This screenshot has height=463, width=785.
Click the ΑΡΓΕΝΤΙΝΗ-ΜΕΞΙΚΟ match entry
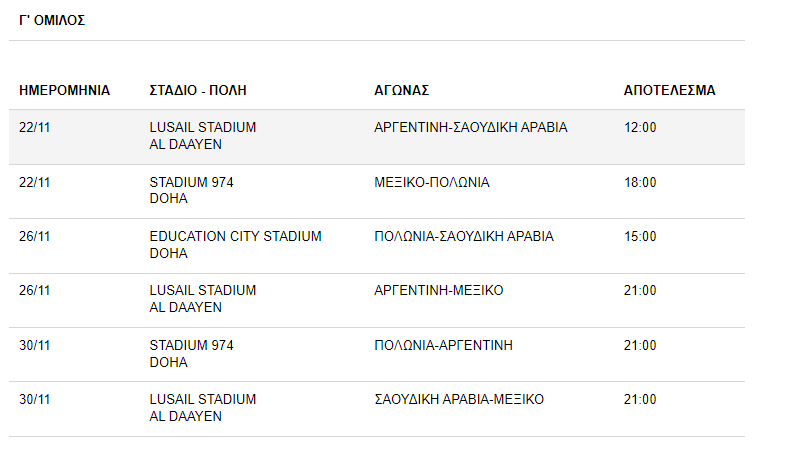439,290
